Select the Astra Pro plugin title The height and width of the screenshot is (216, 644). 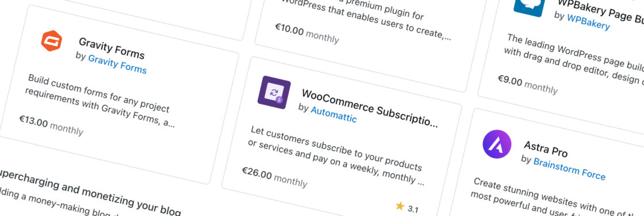(x=546, y=149)
